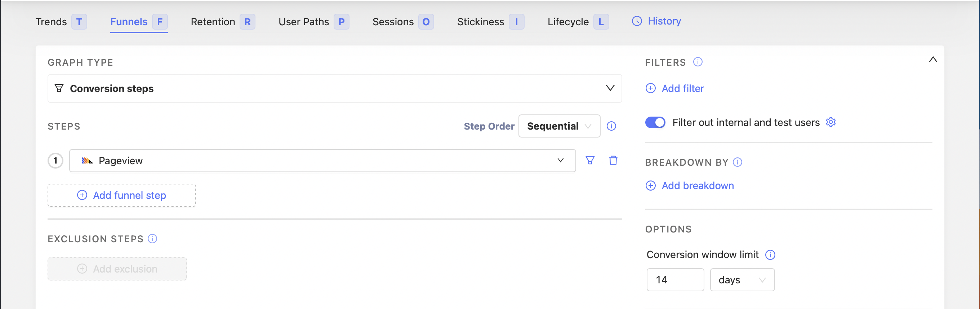Image resolution: width=980 pixels, height=309 pixels.
Task: Open the days unit dropdown
Action: [742, 280]
